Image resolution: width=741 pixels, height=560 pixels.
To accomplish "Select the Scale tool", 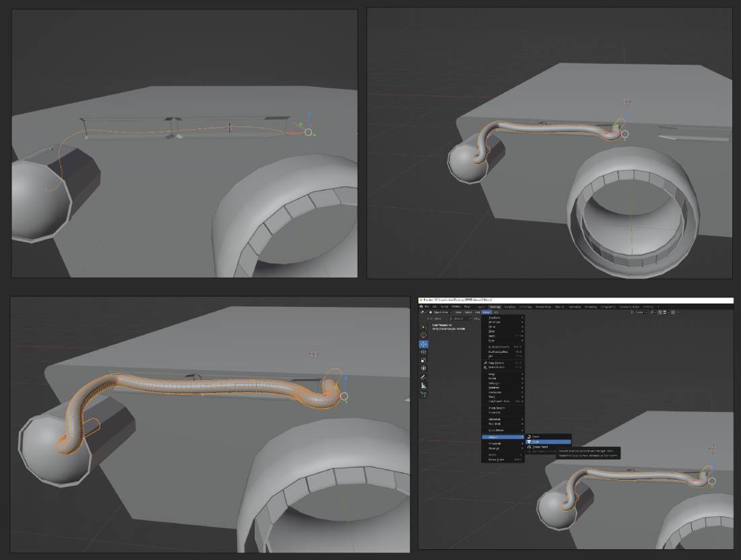I will (x=424, y=360).
